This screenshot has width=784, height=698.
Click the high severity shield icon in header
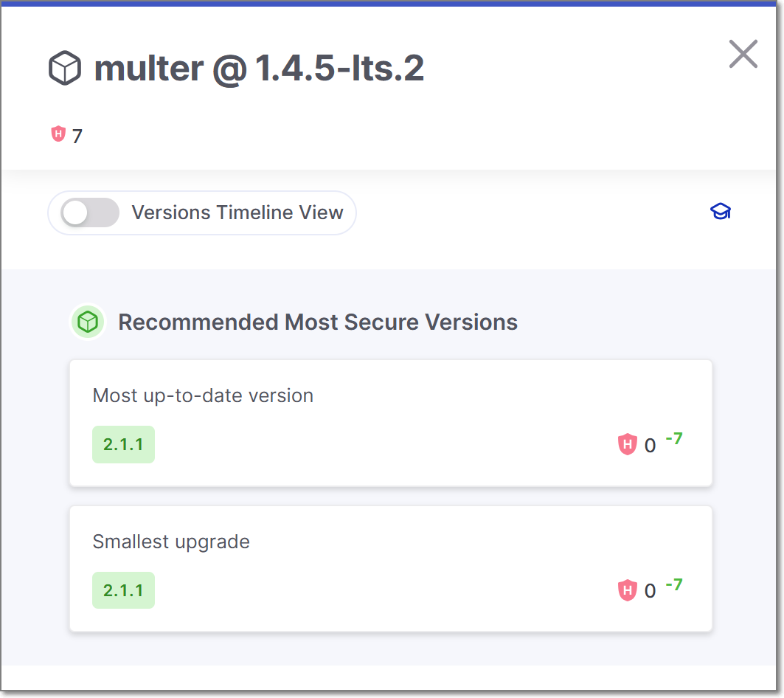(x=58, y=134)
